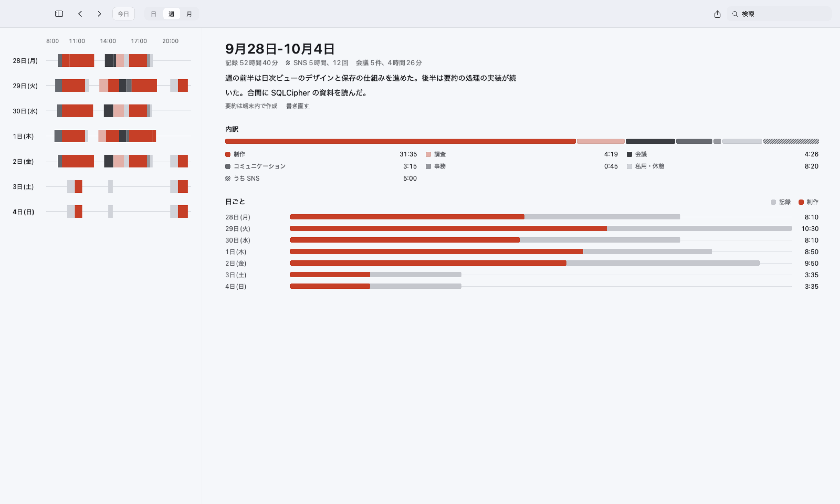Select the pink 調査 legend swatch
Viewport: 840px width, 504px height.
point(428,154)
